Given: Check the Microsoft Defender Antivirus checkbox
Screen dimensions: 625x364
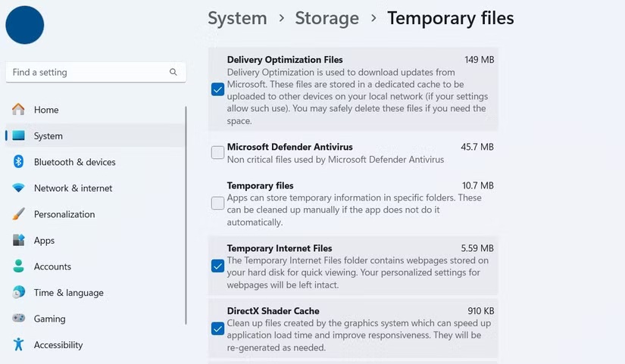Looking at the screenshot, I should (x=217, y=153).
